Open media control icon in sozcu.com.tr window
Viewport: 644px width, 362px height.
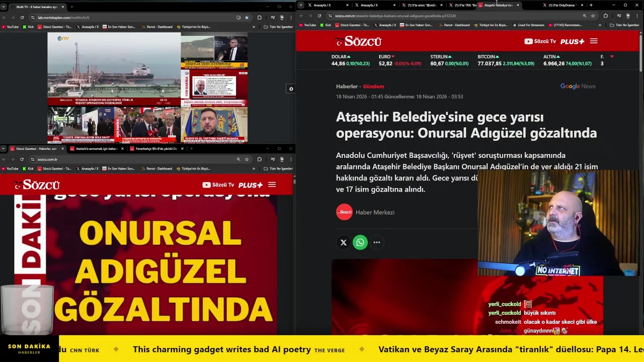pos(273,159)
